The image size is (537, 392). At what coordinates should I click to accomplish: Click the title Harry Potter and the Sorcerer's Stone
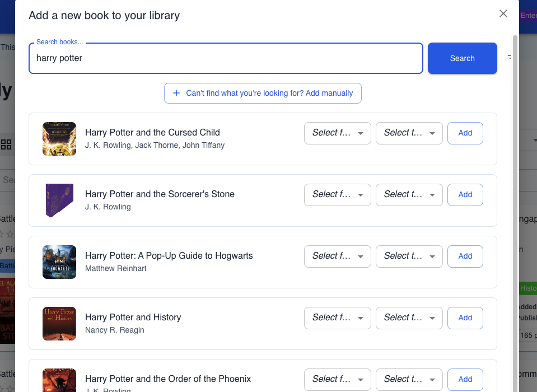pyautogui.click(x=160, y=194)
